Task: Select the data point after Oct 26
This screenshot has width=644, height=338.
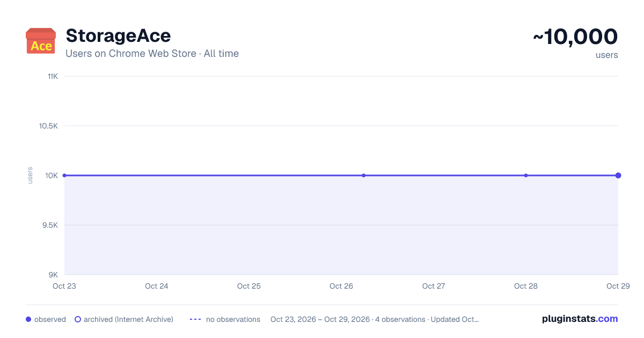Action: pyautogui.click(x=363, y=175)
